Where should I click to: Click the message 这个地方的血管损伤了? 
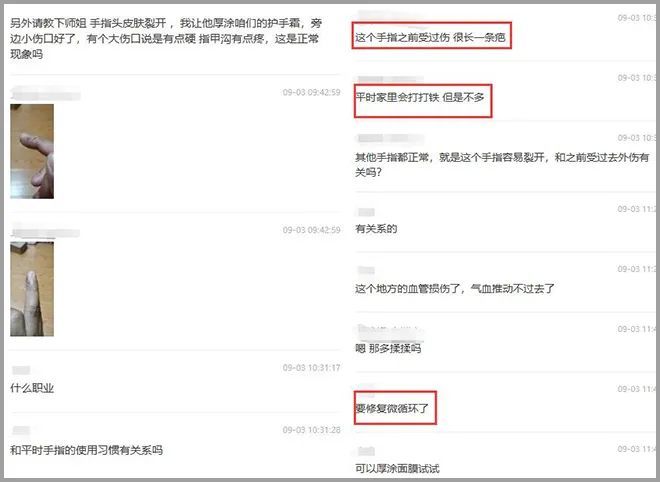pos(455,289)
